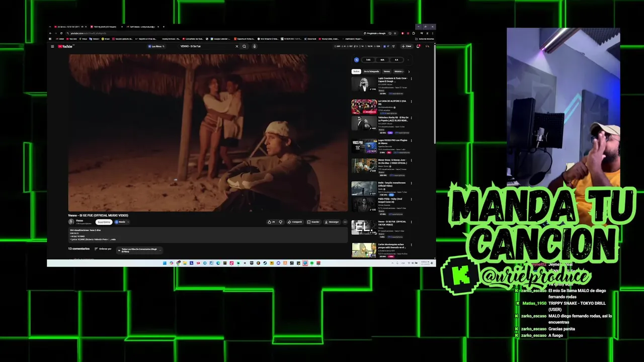Open options menu for 'Beéle' video
This screenshot has height=362, width=644.
(411, 183)
